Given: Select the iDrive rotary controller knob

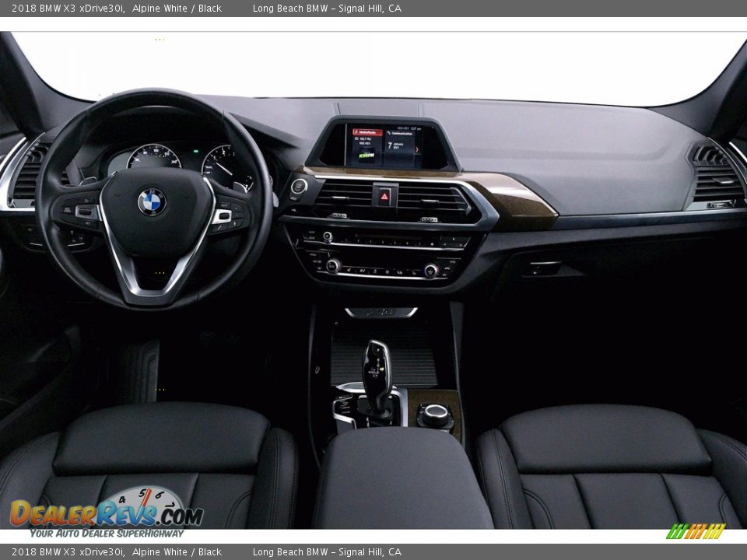Looking at the screenshot, I should pyautogui.click(x=436, y=415).
